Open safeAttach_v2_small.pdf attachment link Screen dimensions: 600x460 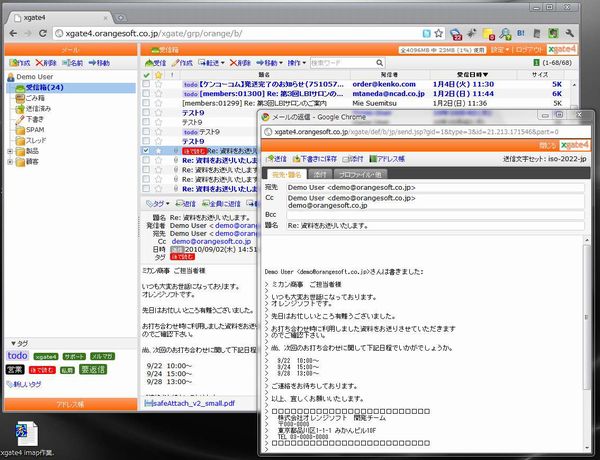194,403
